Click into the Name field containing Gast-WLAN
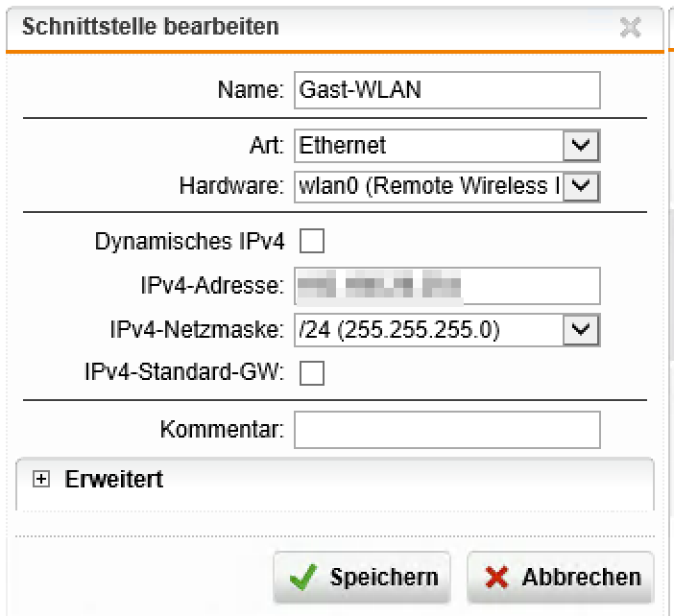This screenshot has height=616, width=674. coord(446,90)
